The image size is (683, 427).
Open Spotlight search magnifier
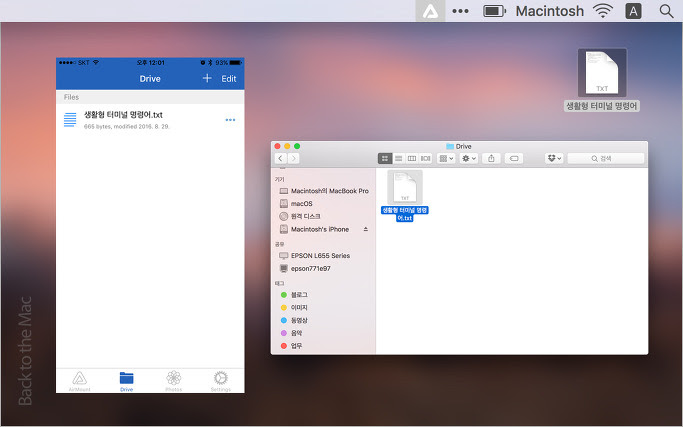coord(666,11)
